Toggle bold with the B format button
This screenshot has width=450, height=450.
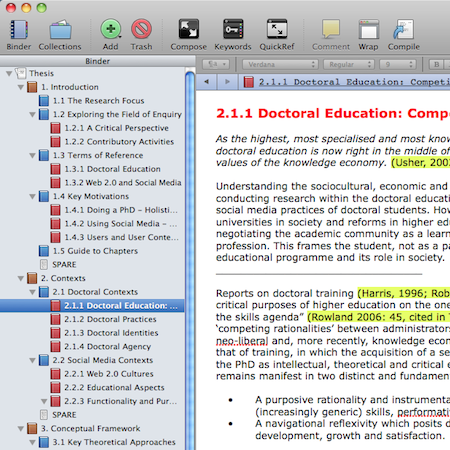[x=436, y=64]
